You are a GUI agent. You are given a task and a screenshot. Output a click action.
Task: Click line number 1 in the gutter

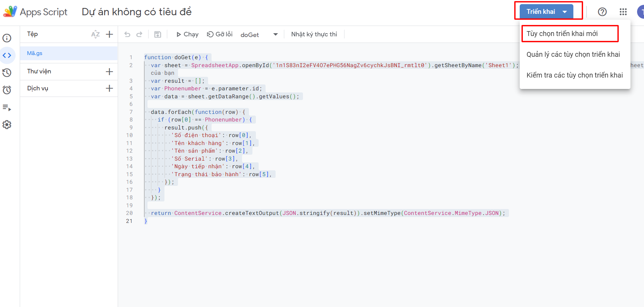tap(131, 57)
